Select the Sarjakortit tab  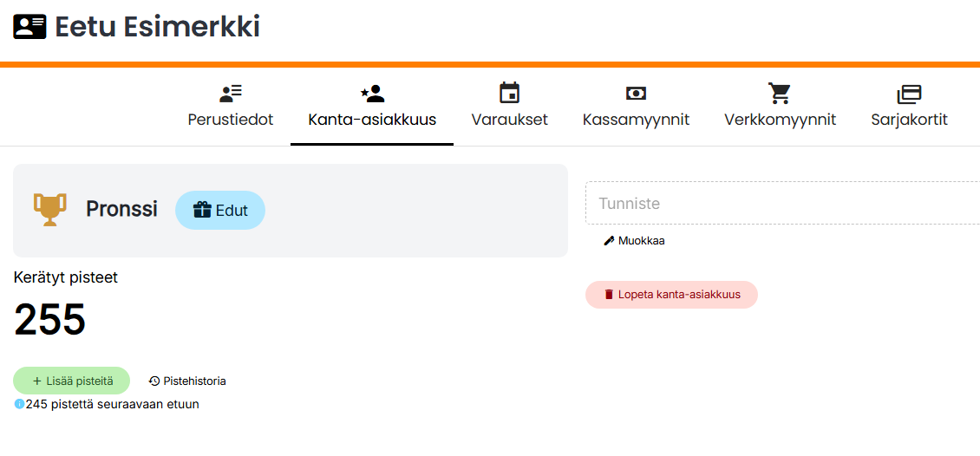click(x=909, y=120)
